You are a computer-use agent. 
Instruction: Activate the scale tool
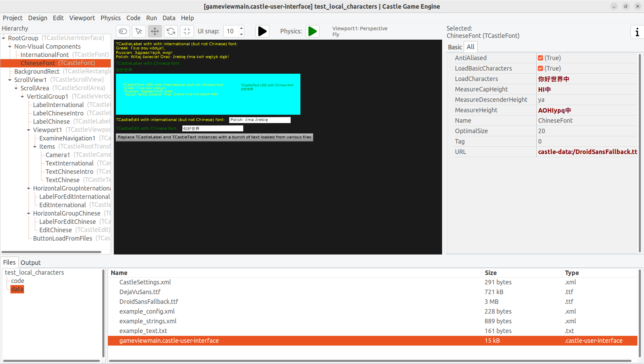click(187, 31)
